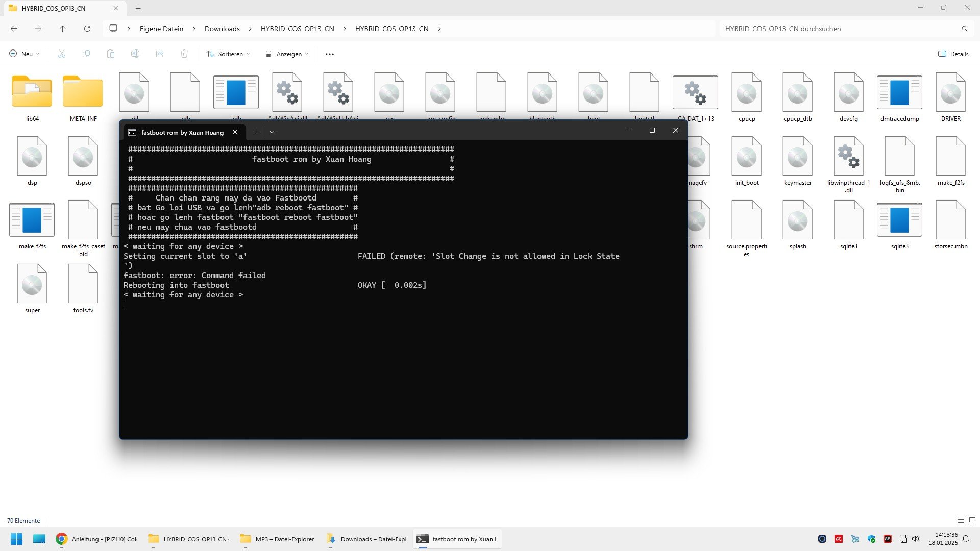Open the three-dots more options menu
The height and width of the screenshot is (551, 980).
point(330,54)
